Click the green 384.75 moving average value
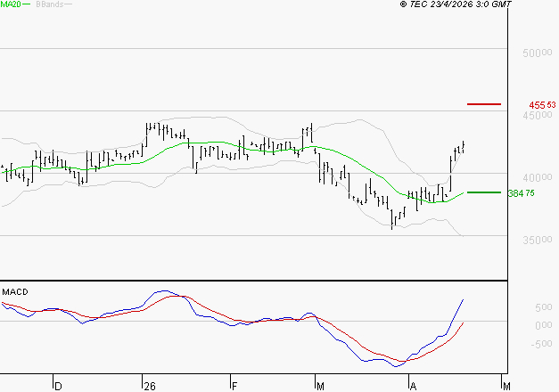The width and height of the screenshot is (559, 392). (522, 193)
